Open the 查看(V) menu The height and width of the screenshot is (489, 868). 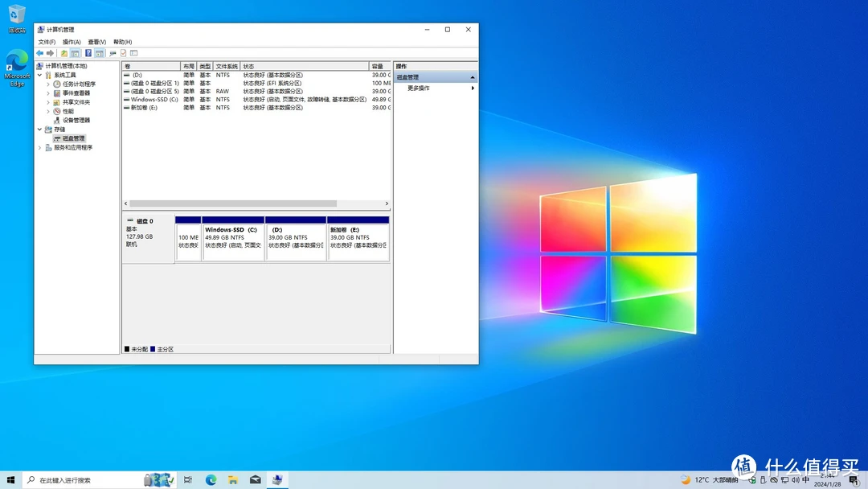[x=96, y=42]
